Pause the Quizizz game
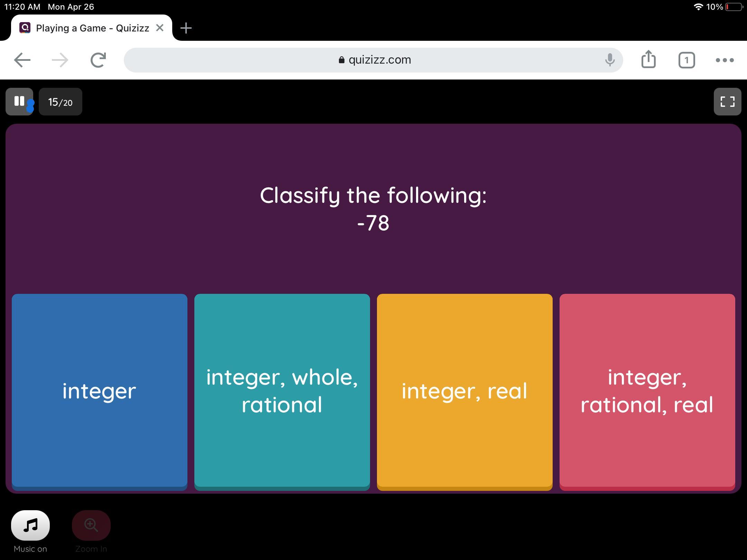This screenshot has height=560, width=747. tap(19, 101)
